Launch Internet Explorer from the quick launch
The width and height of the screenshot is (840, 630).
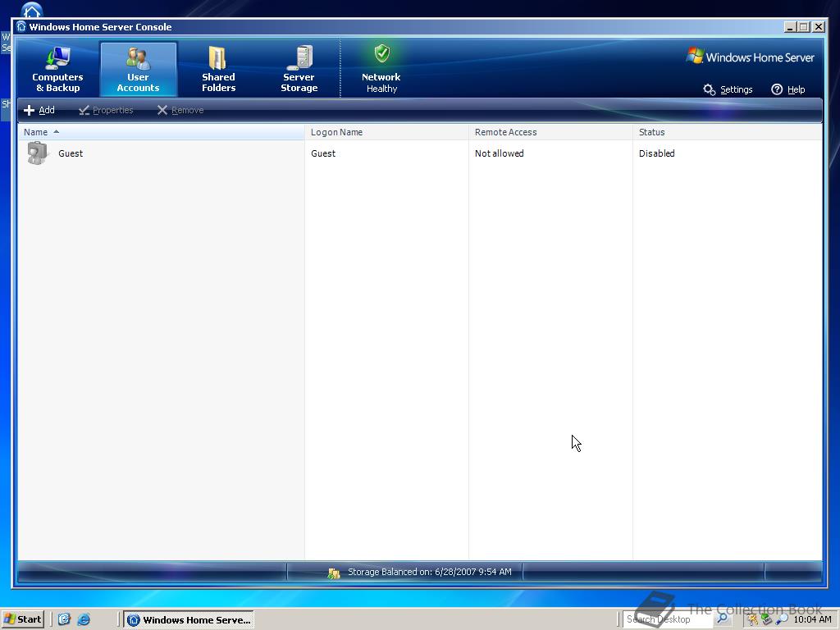[x=84, y=620]
